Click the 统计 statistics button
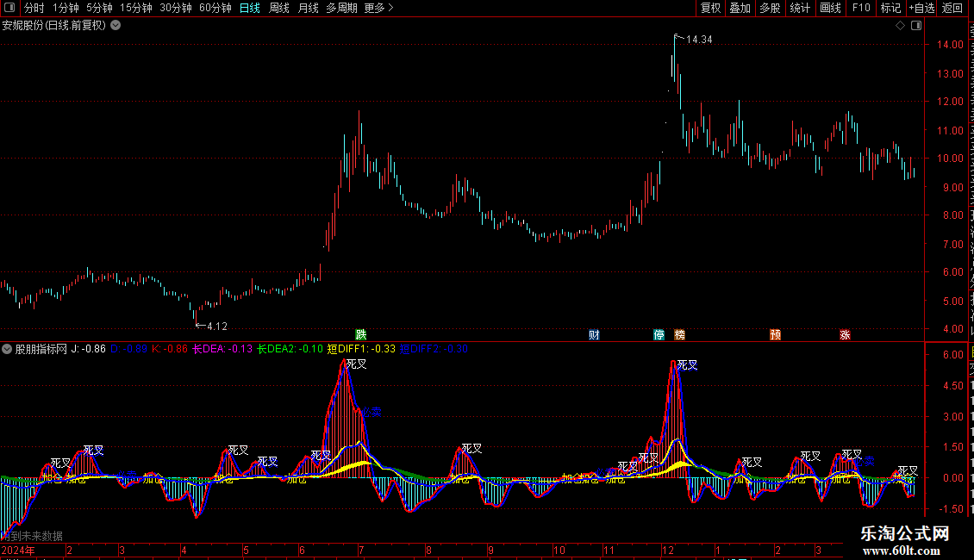974x560 pixels. pyautogui.click(x=800, y=8)
